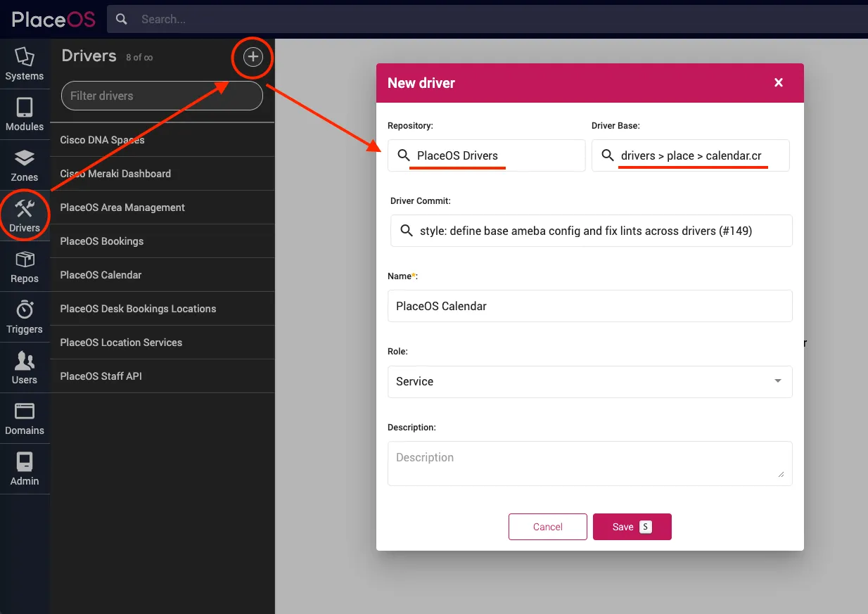Select the Domains sidebar icon
This screenshot has height=614, width=868.
click(x=25, y=418)
